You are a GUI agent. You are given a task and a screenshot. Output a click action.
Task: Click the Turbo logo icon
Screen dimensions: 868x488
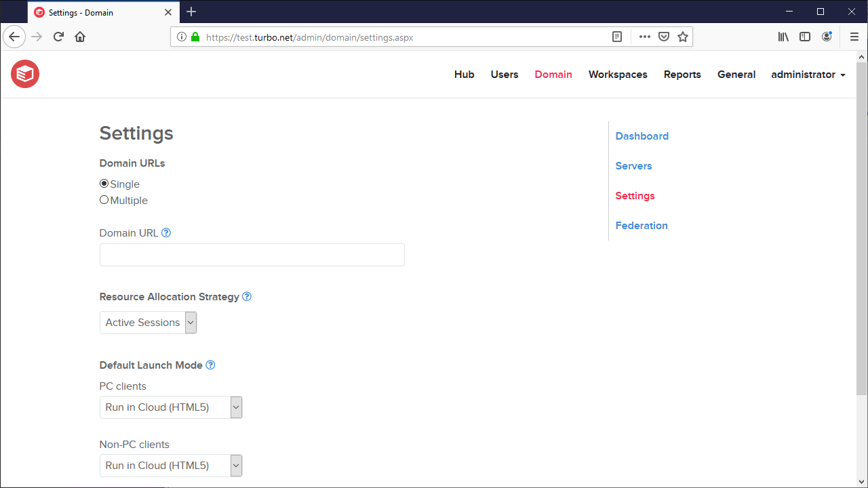click(24, 74)
